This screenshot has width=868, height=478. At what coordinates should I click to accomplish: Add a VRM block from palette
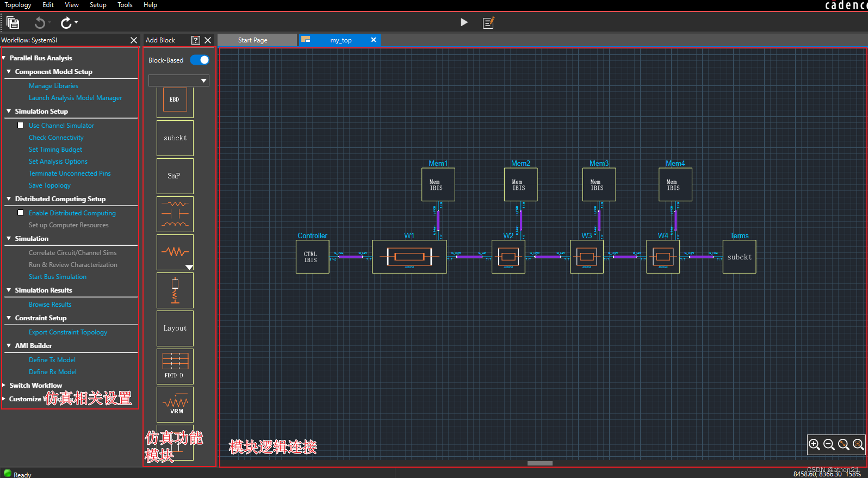(x=175, y=405)
